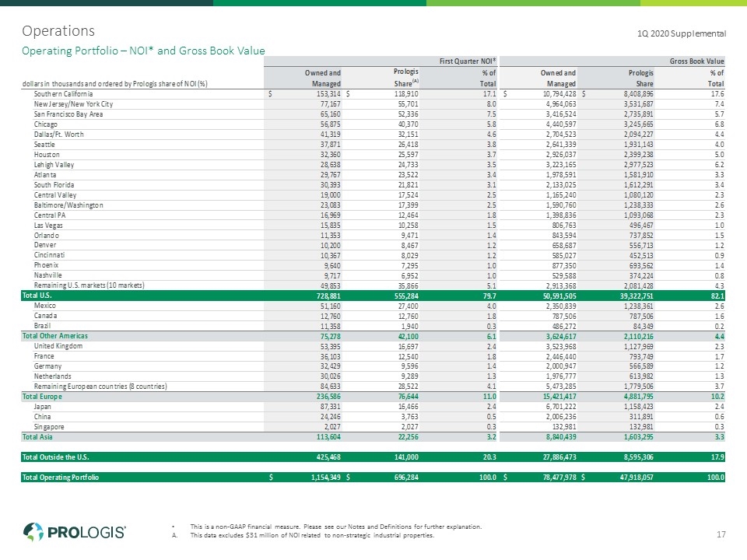The width and height of the screenshot is (747, 560).
Task: Click the page number 17
Action: (x=721, y=534)
